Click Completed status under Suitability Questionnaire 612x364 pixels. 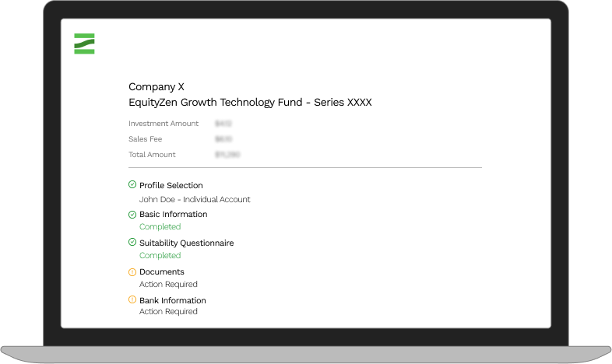(x=160, y=256)
